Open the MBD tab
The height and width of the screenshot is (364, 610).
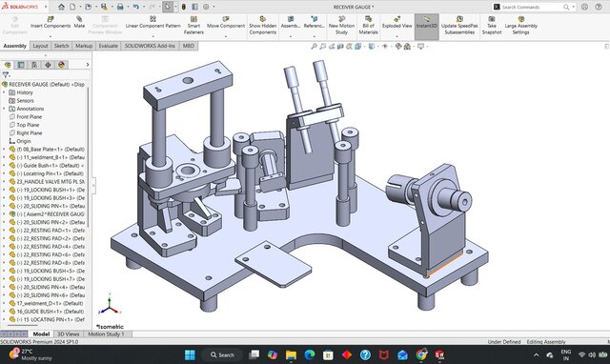pos(189,46)
